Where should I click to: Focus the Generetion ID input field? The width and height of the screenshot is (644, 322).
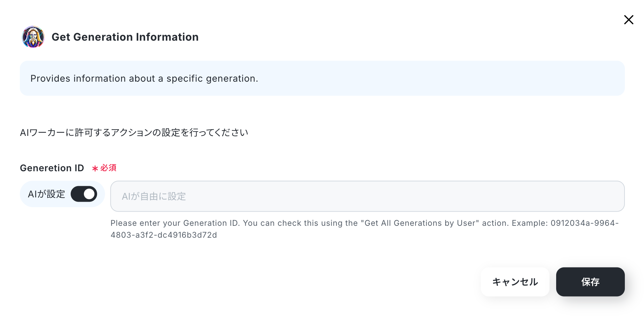pyautogui.click(x=367, y=196)
